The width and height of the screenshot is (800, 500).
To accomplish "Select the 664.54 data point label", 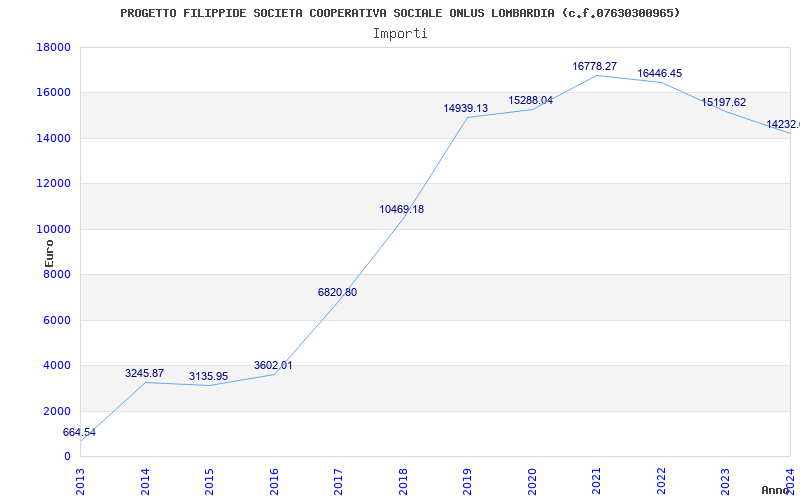I will (79, 432).
